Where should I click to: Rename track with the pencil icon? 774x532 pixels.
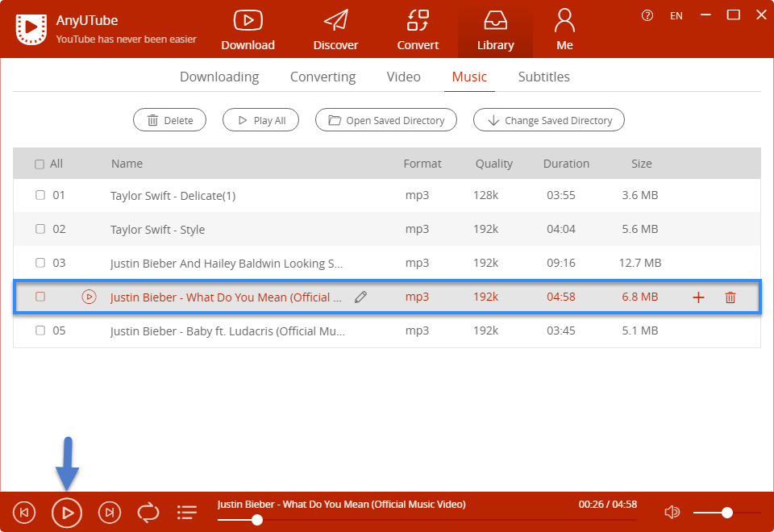click(361, 297)
